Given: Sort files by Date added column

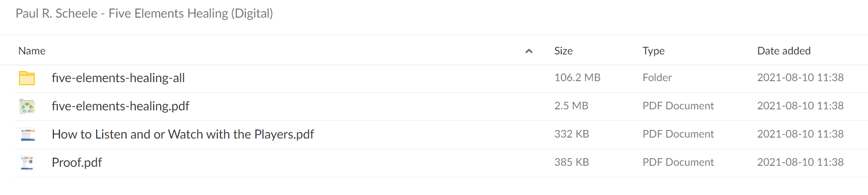Looking at the screenshot, I should (784, 51).
